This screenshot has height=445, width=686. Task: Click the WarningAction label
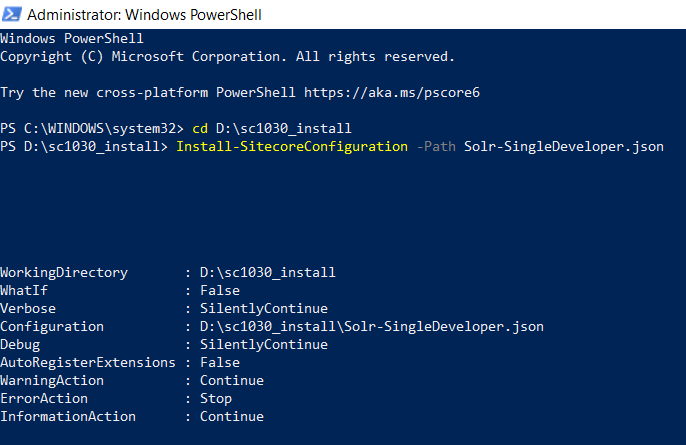[x=52, y=381]
